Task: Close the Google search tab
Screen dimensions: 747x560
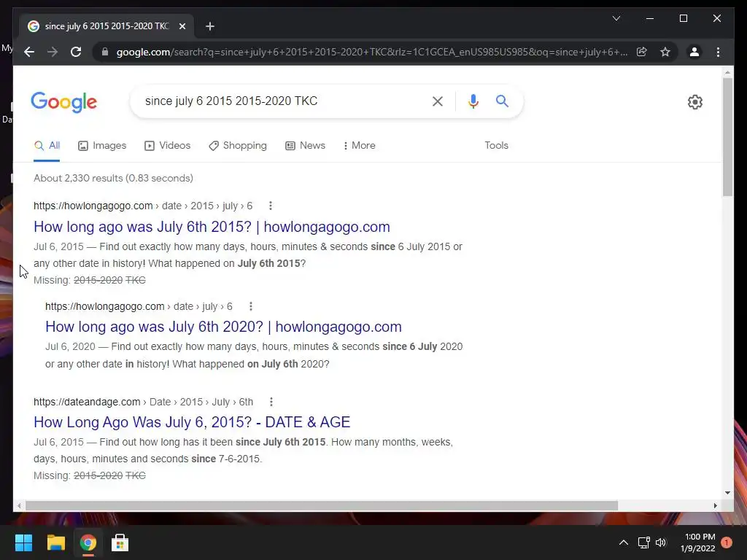Action: click(182, 26)
